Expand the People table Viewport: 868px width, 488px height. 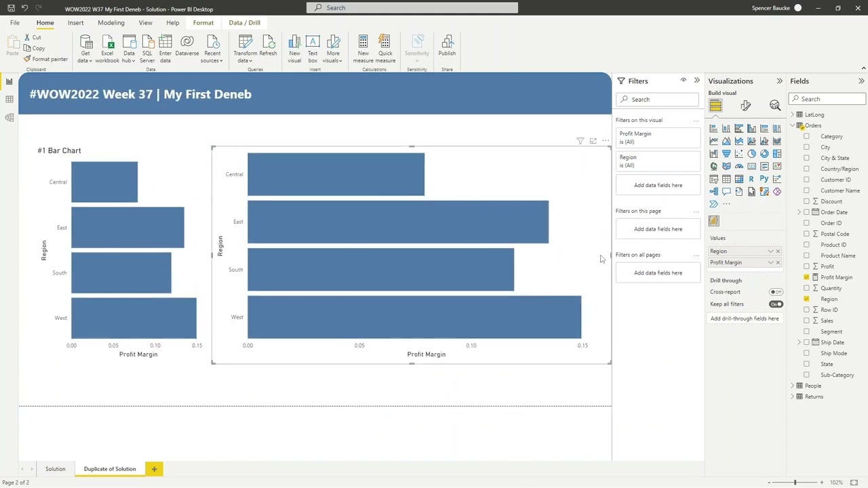click(x=792, y=386)
